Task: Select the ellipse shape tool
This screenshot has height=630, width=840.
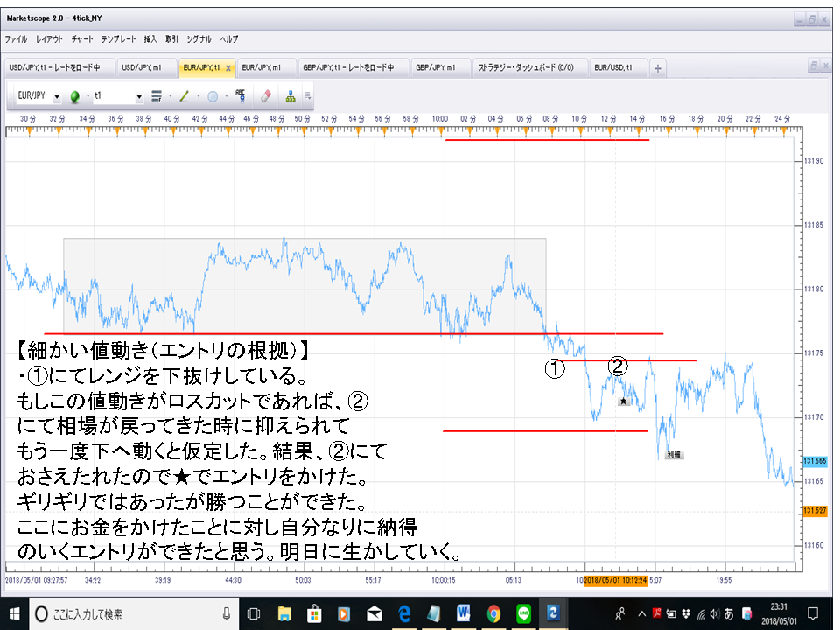Action: click(213, 96)
